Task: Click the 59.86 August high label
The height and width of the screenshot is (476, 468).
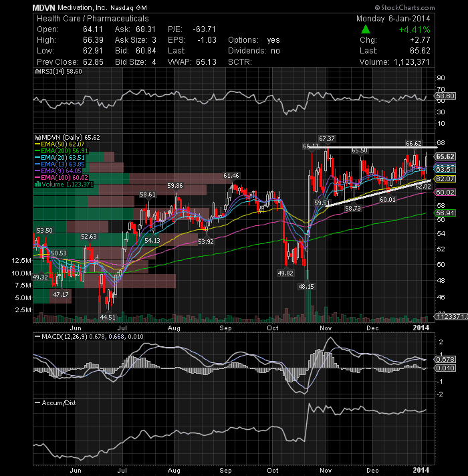Action: 175,185
